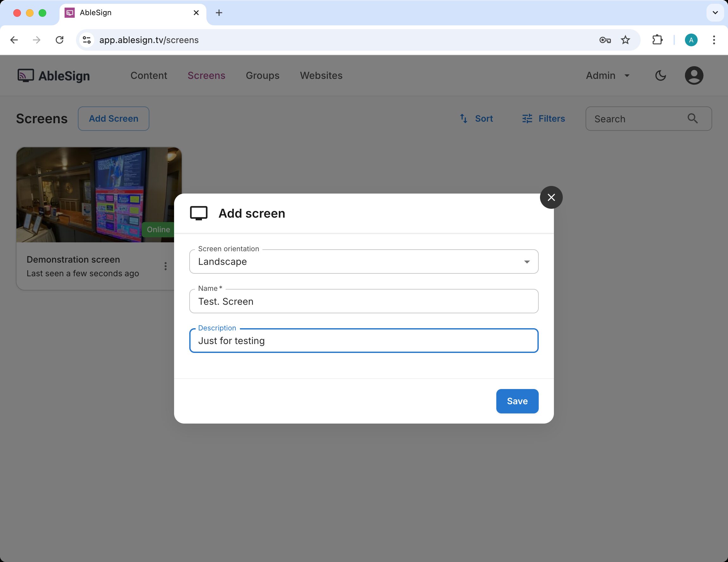Click the AbleSign logo
This screenshot has height=562, width=728.
(x=54, y=76)
